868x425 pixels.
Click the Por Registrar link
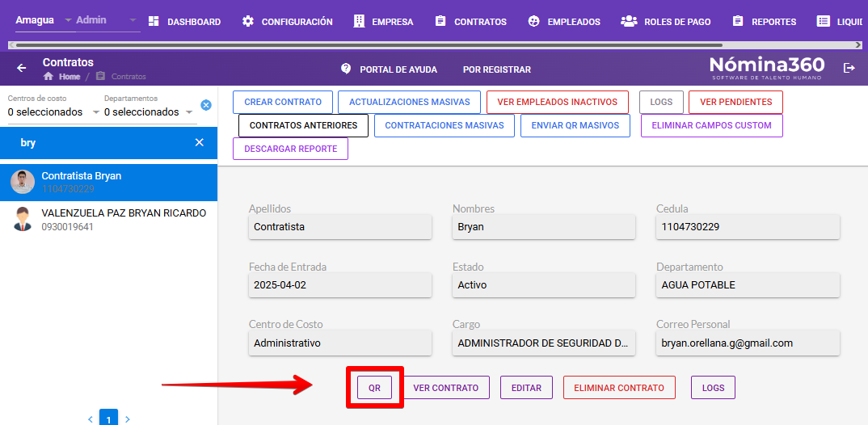[x=496, y=69]
